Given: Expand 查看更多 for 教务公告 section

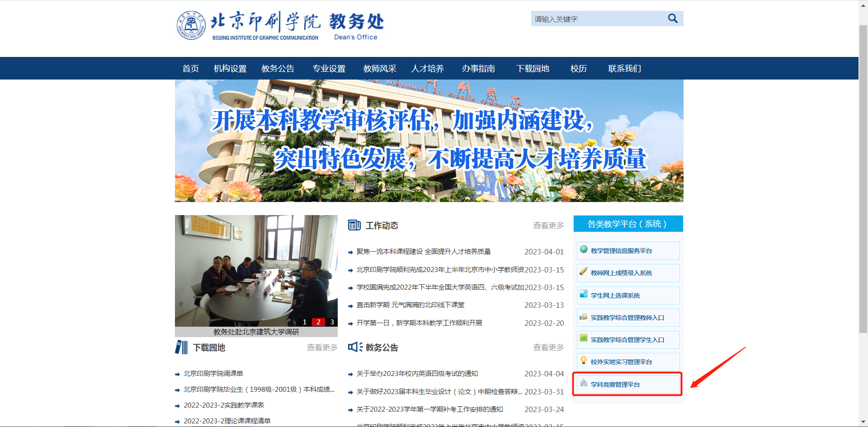Looking at the screenshot, I should click(x=548, y=347).
